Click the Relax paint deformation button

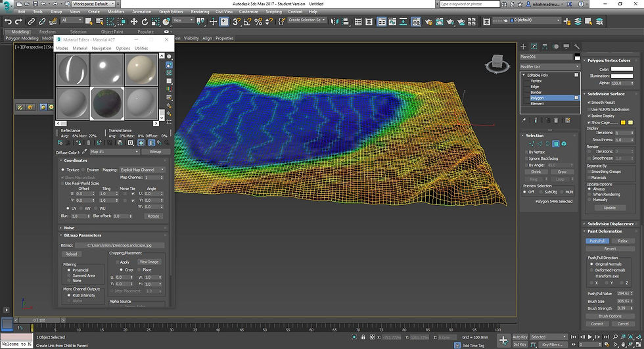623,241
